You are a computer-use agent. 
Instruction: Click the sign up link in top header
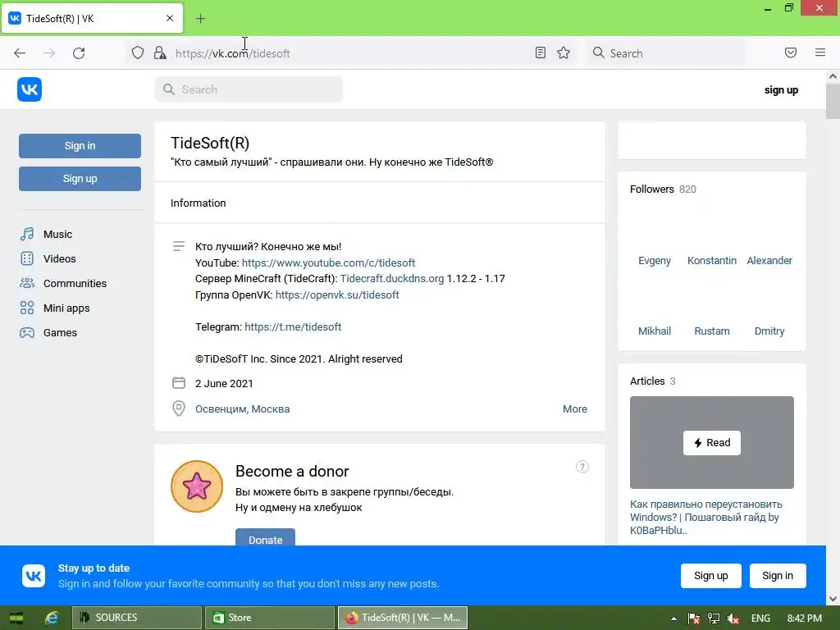[x=781, y=90]
